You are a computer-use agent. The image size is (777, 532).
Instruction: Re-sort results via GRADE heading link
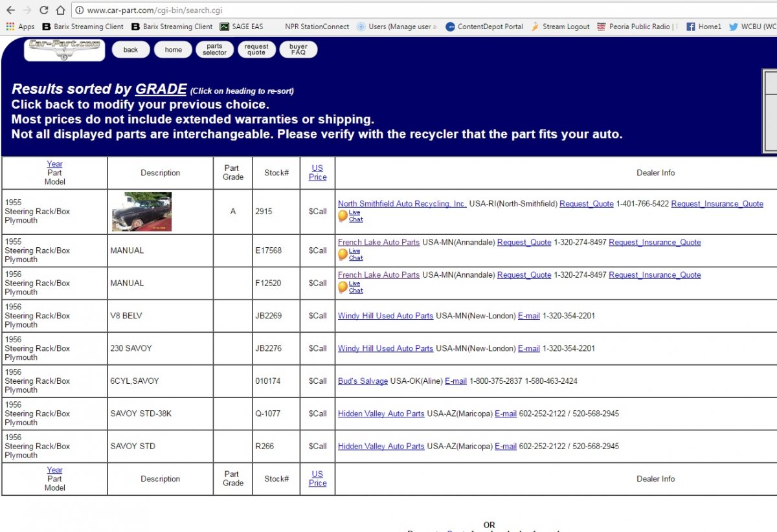(x=161, y=89)
